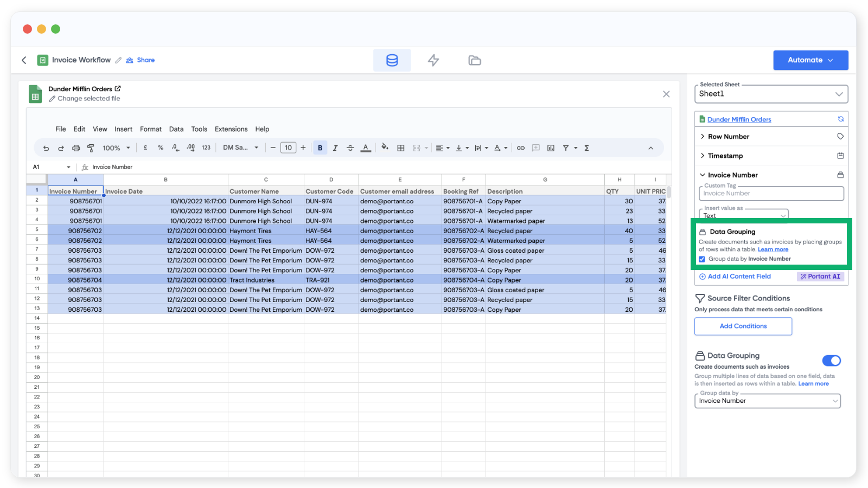868x488 pixels.
Task: Open the Selected Sheet dropdown
Action: pyautogui.click(x=771, y=94)
